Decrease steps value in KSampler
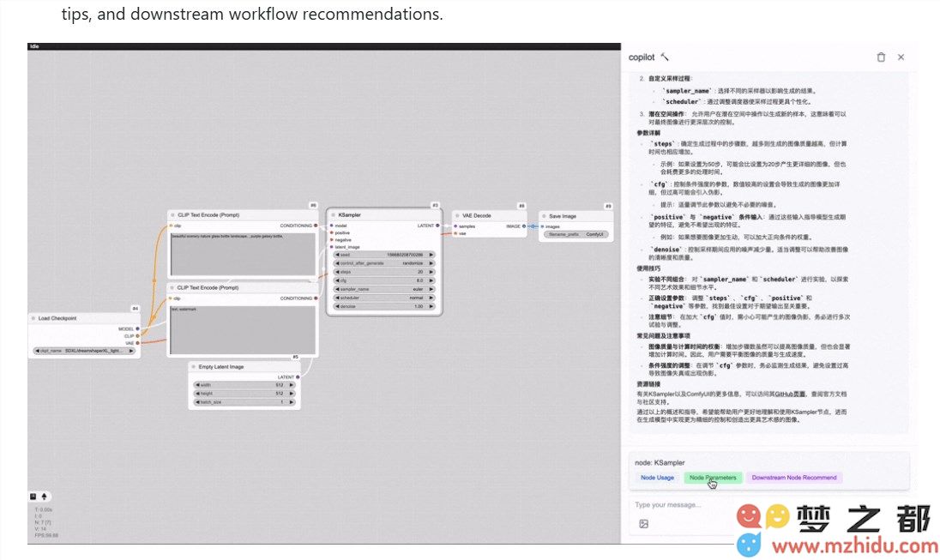Screen dimensions: 940x560 click(338, 272)
